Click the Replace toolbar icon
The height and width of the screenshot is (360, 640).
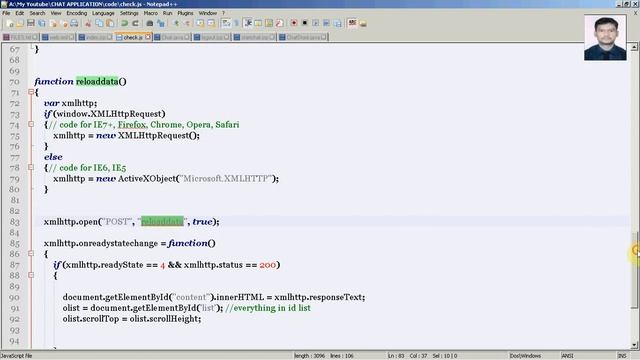coord(161,23)
